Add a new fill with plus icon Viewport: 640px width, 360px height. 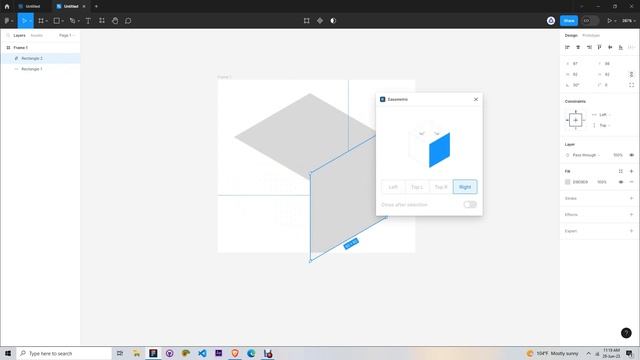pyautogui.click(x=631, y=171)
